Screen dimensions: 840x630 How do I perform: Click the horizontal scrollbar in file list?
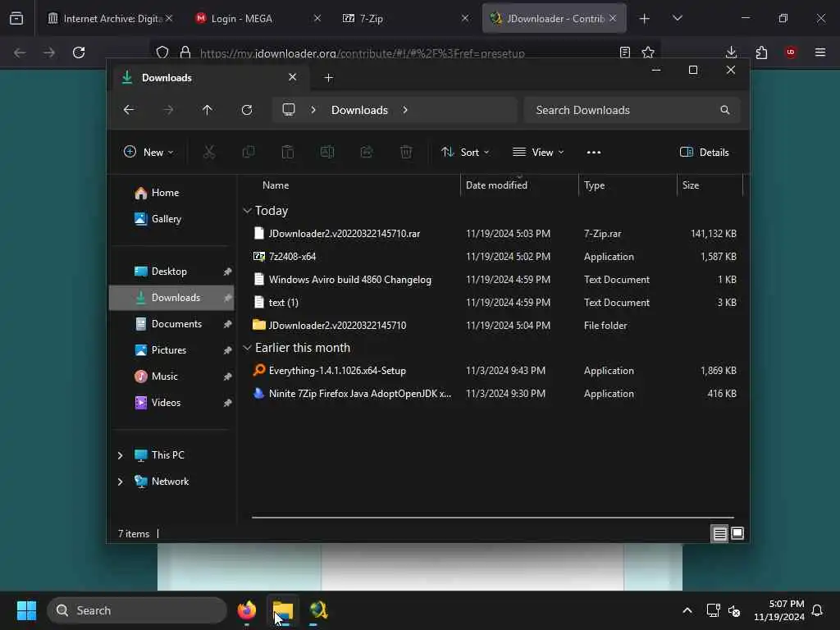click(x=493, y=518)
